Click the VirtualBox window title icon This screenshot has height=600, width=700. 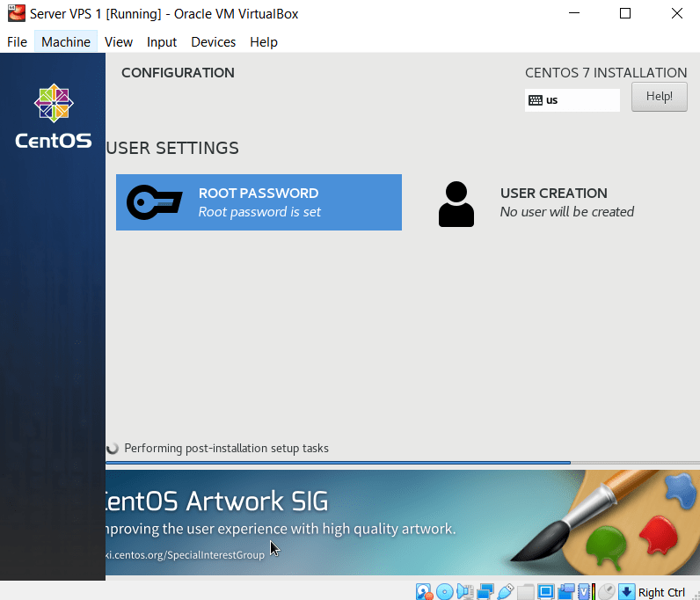click(x=17, y=13)
